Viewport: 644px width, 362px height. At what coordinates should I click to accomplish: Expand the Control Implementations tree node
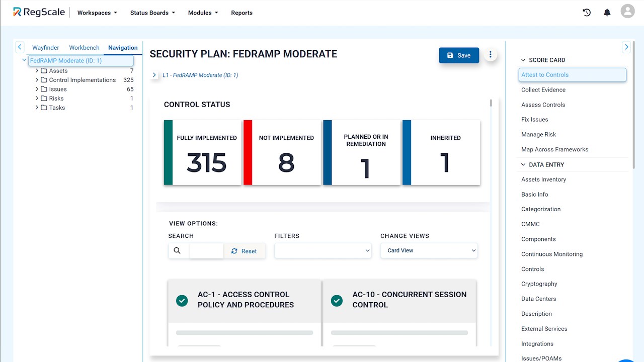click(37, 80)
